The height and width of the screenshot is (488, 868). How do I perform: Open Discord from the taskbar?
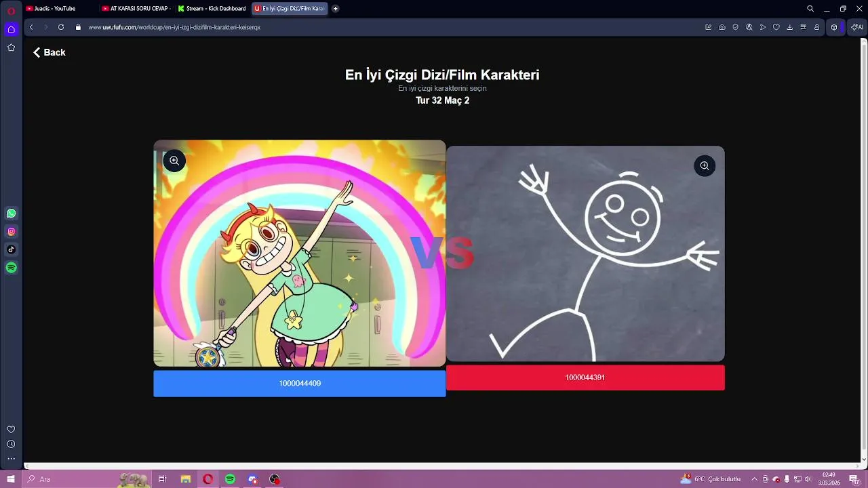pos(252,479)
